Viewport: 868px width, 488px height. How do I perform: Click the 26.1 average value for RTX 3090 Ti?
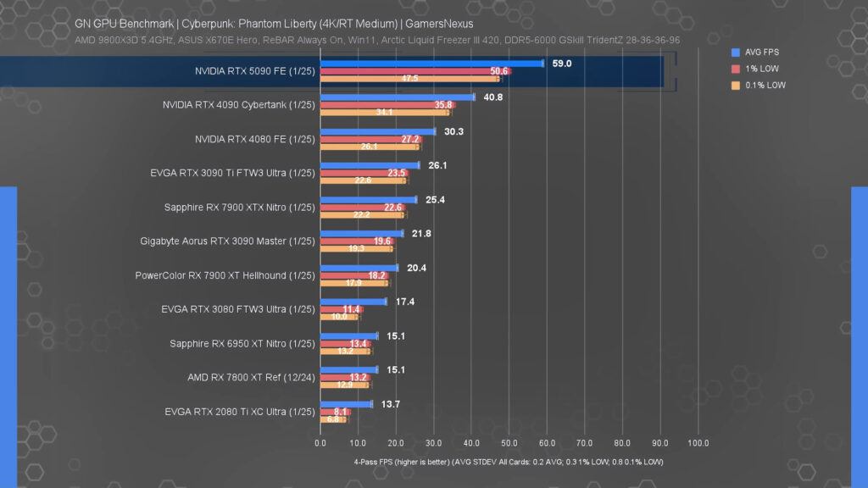(x=437, y=165)
